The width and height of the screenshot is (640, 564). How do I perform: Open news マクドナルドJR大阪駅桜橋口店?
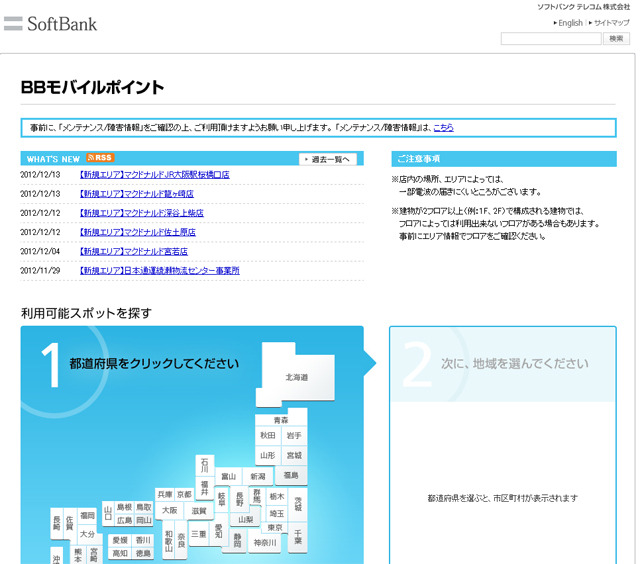(x=155, y=175)
